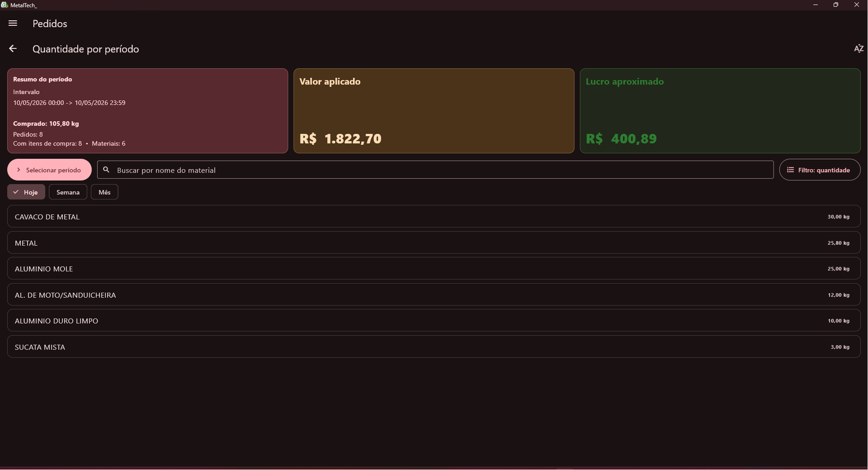Click the 25,80 kg quantity value

click(x=838, y=243)
